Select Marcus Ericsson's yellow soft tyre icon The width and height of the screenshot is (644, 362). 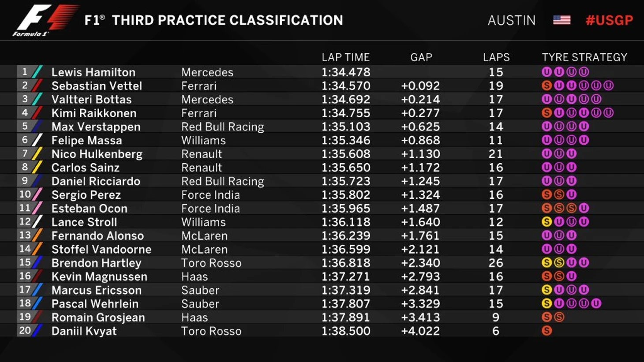pos(547,290)
